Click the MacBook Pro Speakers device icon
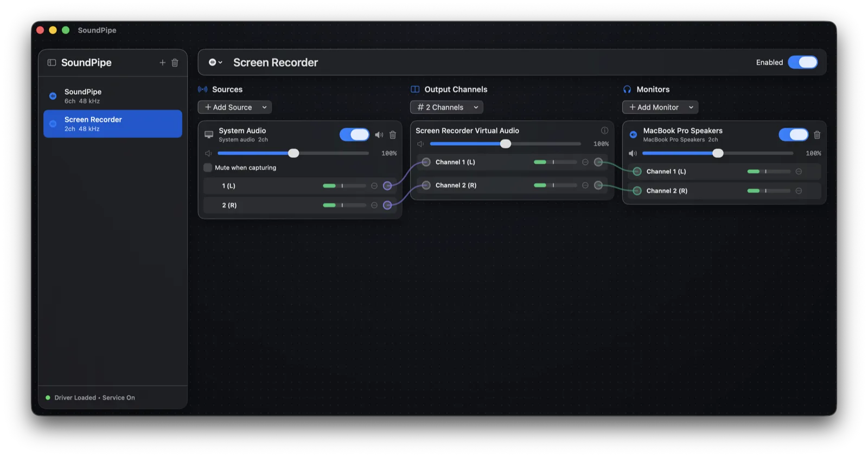Image resolution: width=868 pixels, height=457 pixels. click(x=633, y=134)
